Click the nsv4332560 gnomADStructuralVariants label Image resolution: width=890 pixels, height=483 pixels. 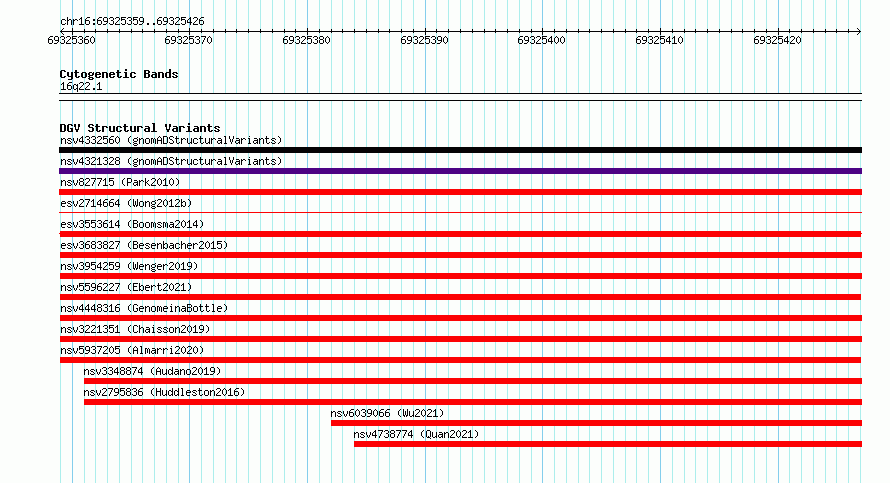coord(171,140)
